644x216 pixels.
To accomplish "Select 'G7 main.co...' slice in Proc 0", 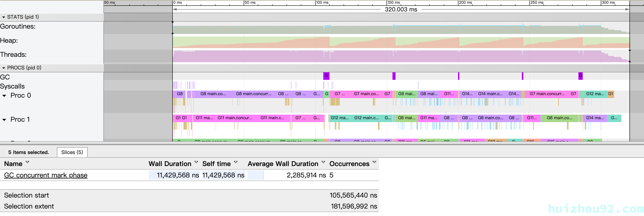I will coord(366,94).
